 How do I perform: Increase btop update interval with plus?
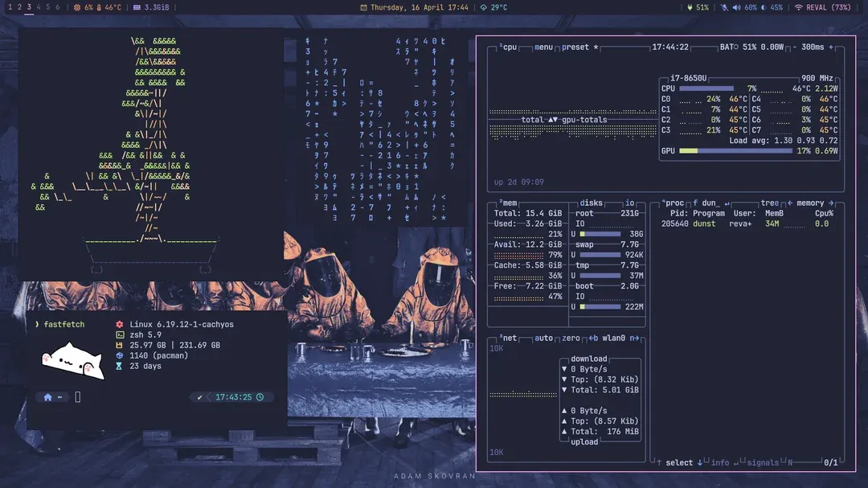click(x=831, y=47)
